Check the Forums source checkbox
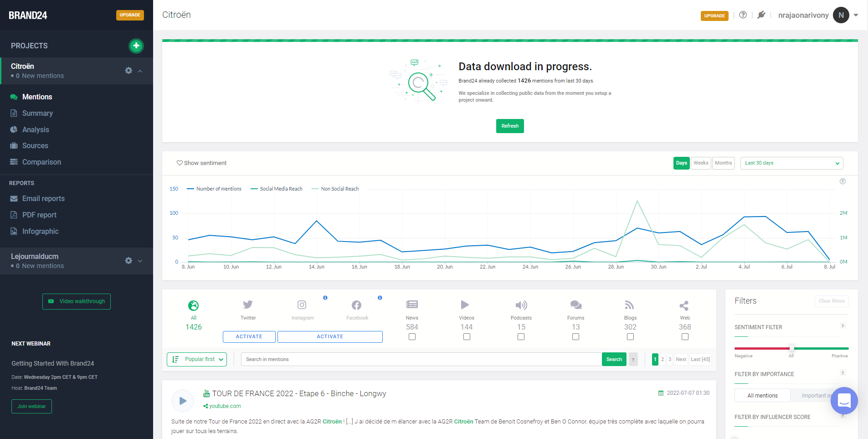868x439 pixels. [575, 336]
